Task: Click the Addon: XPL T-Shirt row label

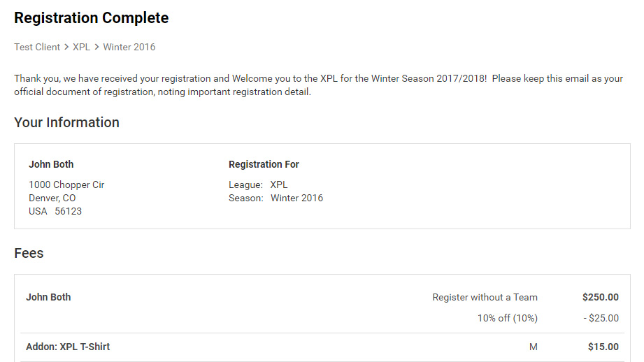Action: point(68,347)
